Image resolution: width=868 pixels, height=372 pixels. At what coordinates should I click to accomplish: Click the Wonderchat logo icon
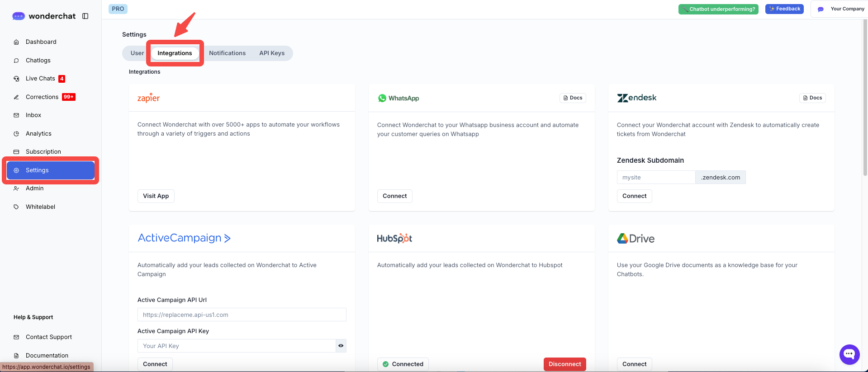pyautogui.click(x=19, y=16)
